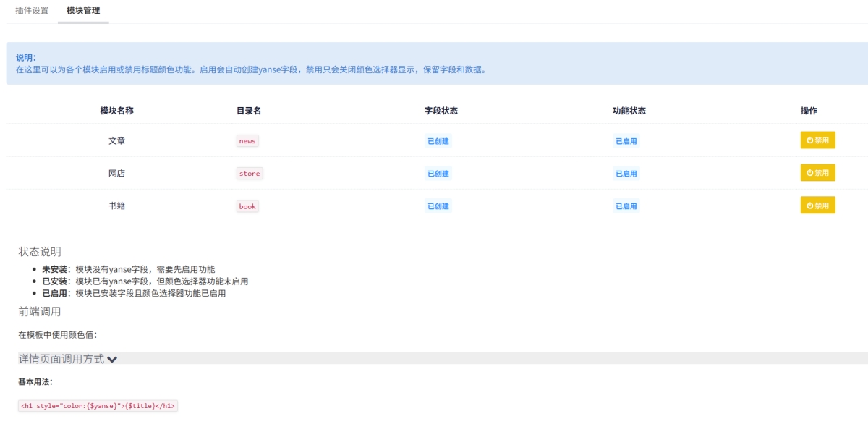Switch to the 插件设置 tab

coord(32,11)
